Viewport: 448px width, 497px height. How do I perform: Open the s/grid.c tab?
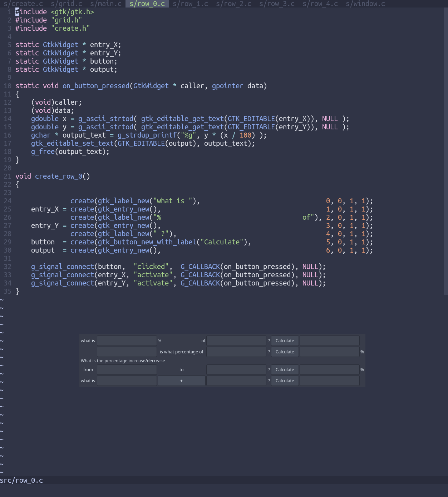click(67, 4)
